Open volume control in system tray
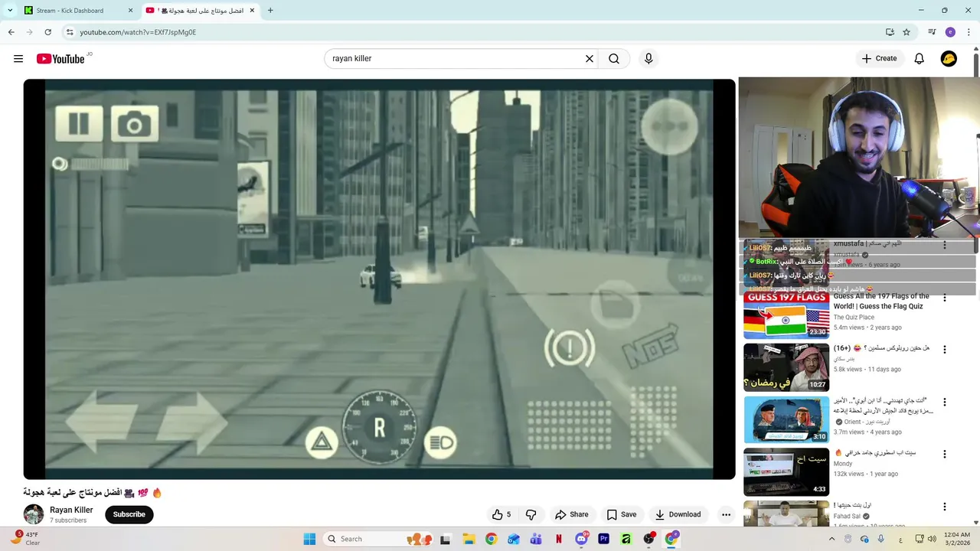The image size is (980, 551). click(932, 539)
